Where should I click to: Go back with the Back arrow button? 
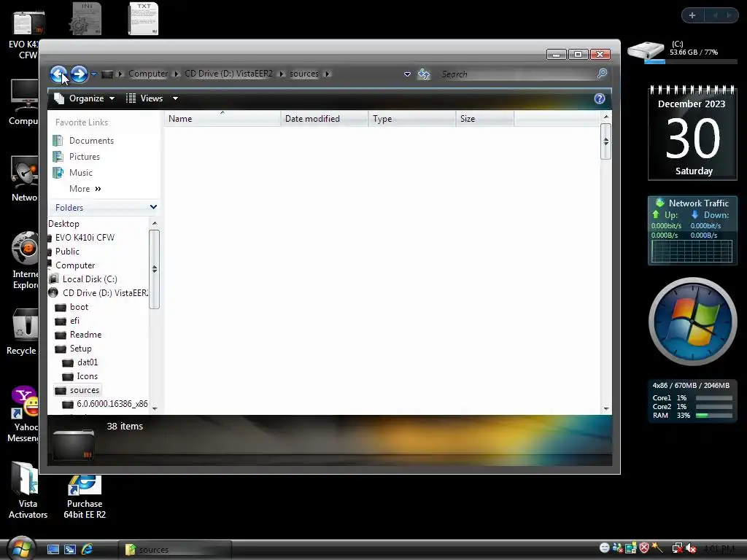coord(58,74)
